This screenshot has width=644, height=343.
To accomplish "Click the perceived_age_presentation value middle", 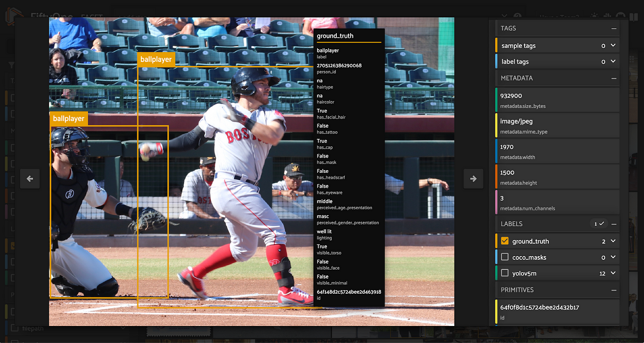I will pyautogui.click(x=324, y=201).
